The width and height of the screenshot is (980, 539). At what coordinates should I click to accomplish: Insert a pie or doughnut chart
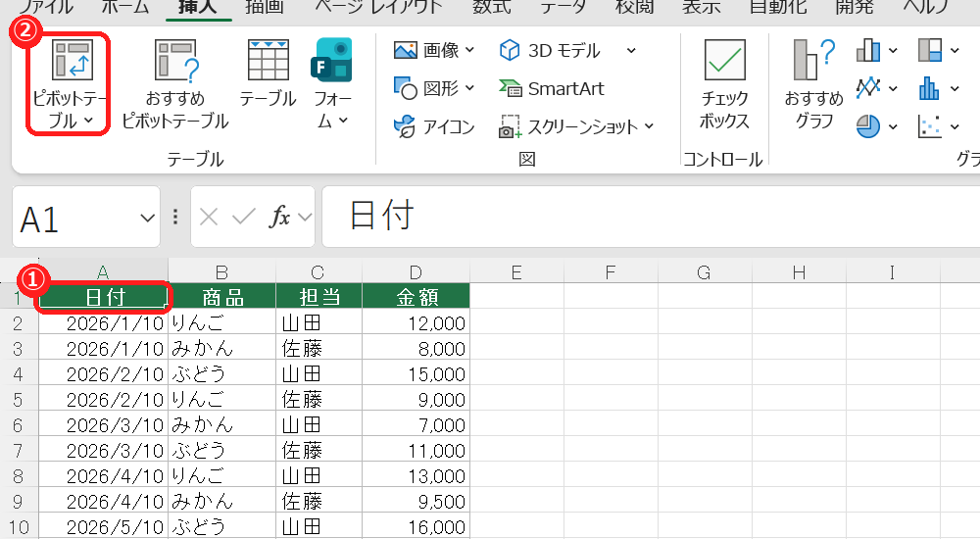(x=868, y=126)
